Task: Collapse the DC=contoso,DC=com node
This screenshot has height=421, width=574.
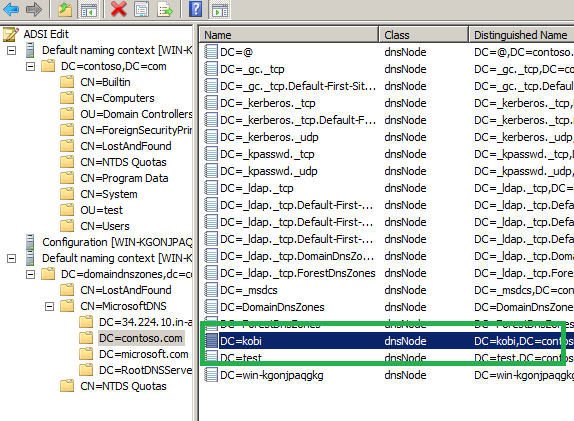Action: click(x=30, y=66)
